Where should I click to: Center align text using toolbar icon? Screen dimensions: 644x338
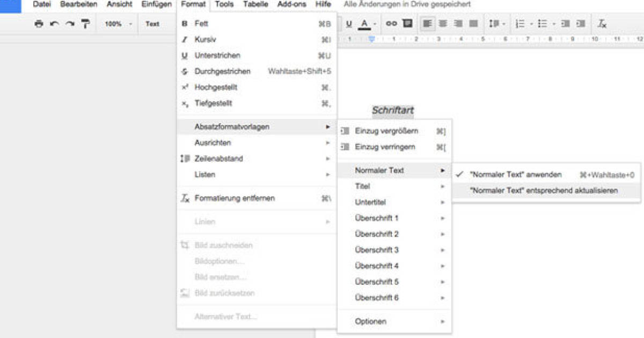(x=443, y=24)
